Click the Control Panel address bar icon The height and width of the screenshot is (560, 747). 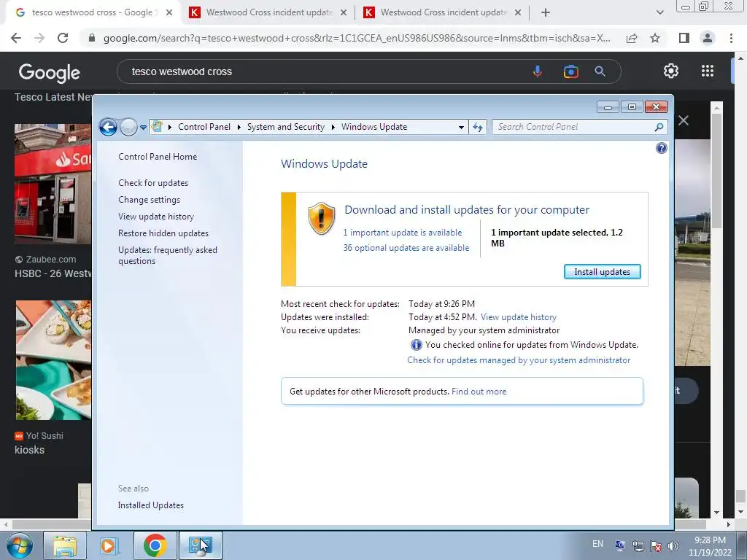[x=157, y=127]
